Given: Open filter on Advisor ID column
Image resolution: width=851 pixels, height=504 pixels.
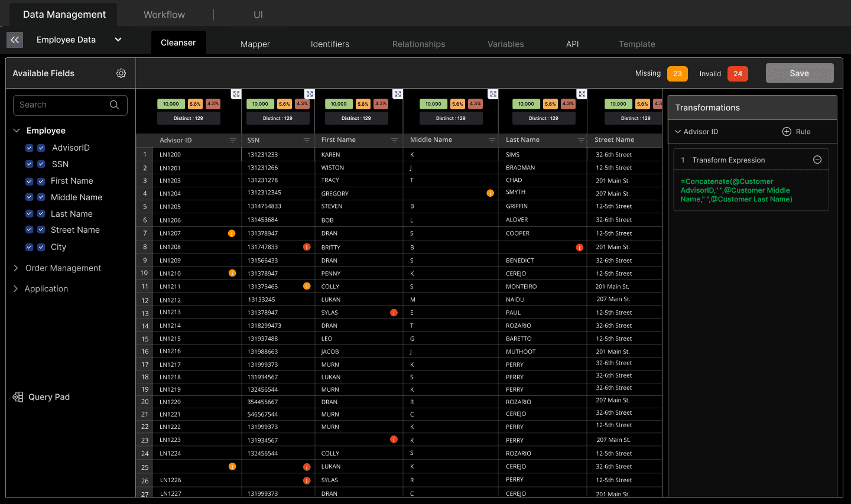Looking at the screenshot, I should coord(233,140).
